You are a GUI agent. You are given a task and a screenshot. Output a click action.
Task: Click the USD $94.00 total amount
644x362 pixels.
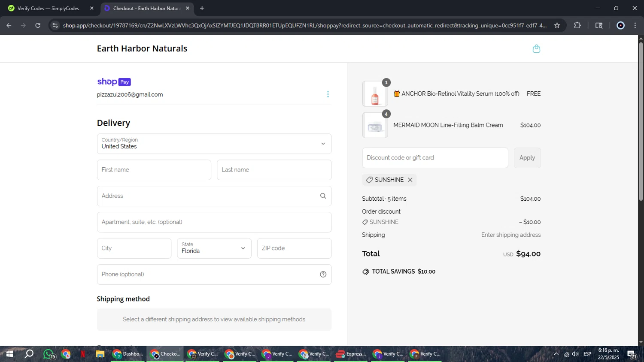(x=522, y=254)
